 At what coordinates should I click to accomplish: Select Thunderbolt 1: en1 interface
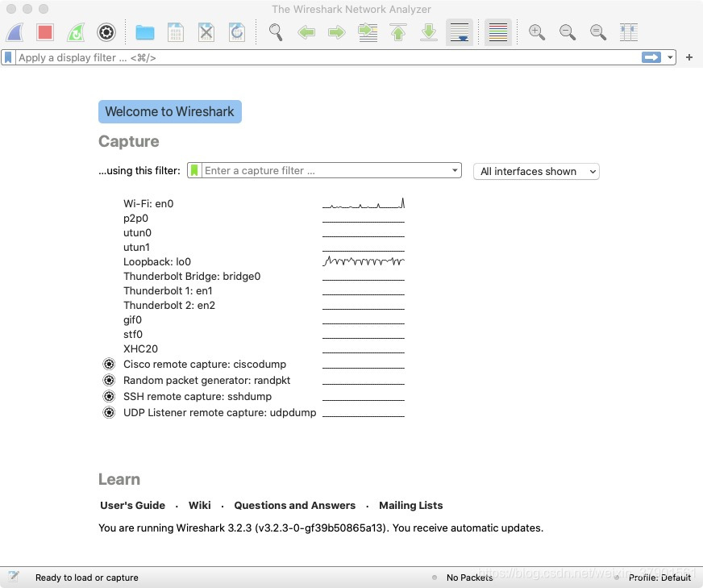(x=168, y=290)
